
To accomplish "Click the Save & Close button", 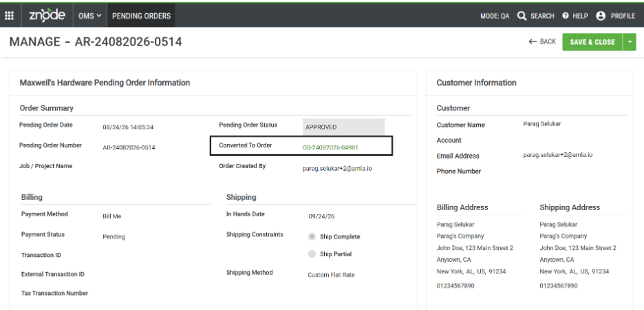I will (x=592, y=42).
